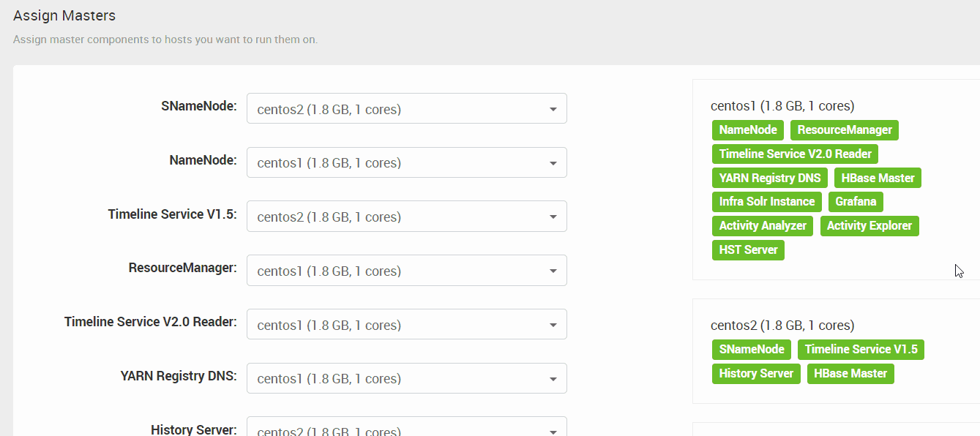Image resolution: width=980 pixels, height=436 pixels.
Task: Click the HST Server tag
Action: (748, 250)
